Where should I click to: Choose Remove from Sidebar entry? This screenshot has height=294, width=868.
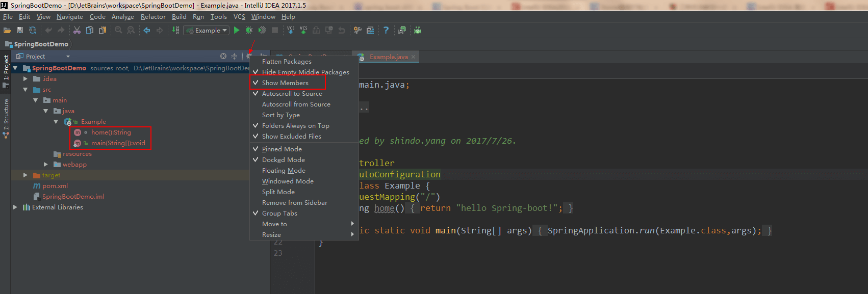click(304, 203)
